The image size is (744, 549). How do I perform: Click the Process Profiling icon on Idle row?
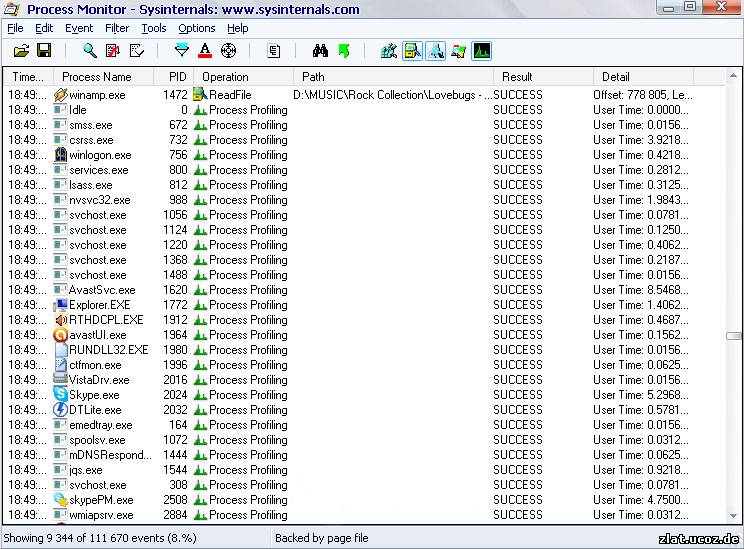[x=200, y=110]
